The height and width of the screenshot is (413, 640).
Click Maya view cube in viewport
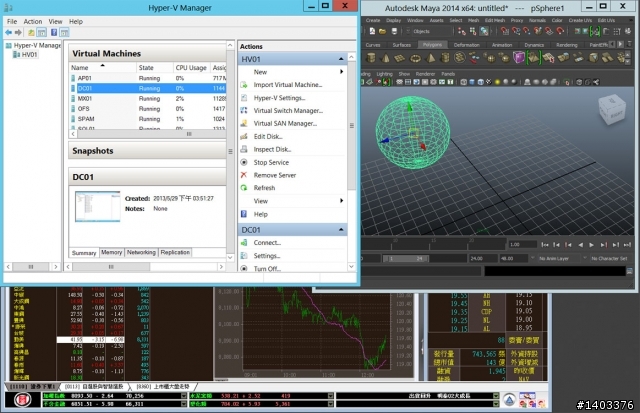click(x=612, y=109)
